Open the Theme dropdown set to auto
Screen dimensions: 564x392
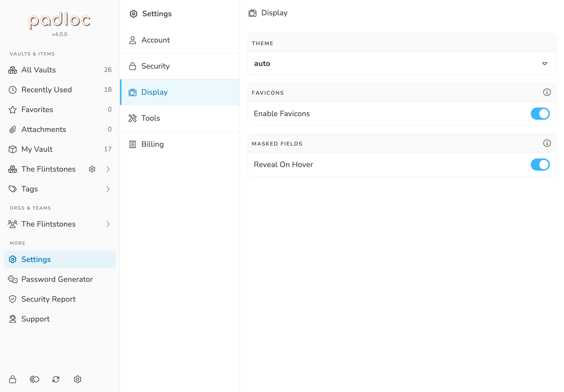click(x=402, y=64)
